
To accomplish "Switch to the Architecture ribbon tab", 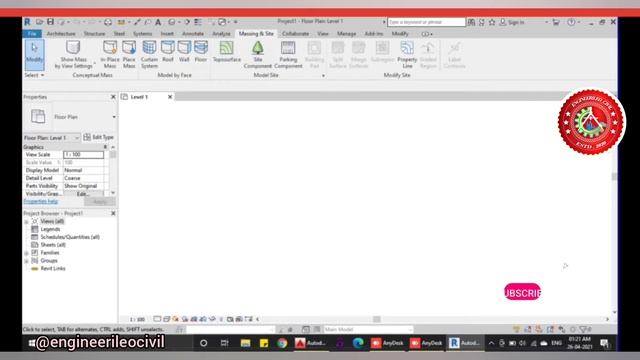I will (61, 33).
